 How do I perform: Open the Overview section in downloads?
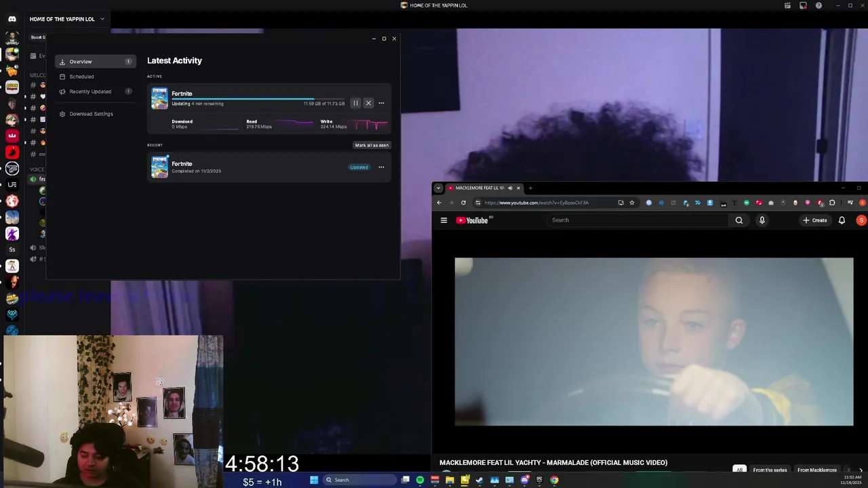tap(95, 62)
